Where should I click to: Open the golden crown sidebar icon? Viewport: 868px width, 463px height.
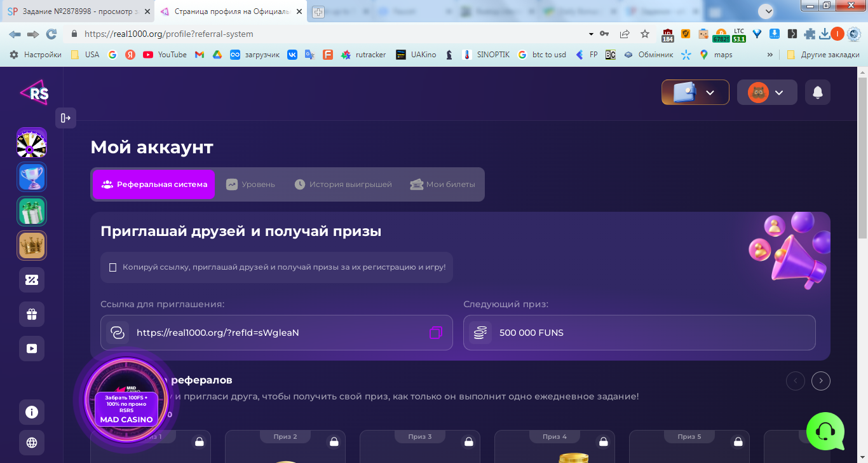pyautogui.click(x=32, y=245)
